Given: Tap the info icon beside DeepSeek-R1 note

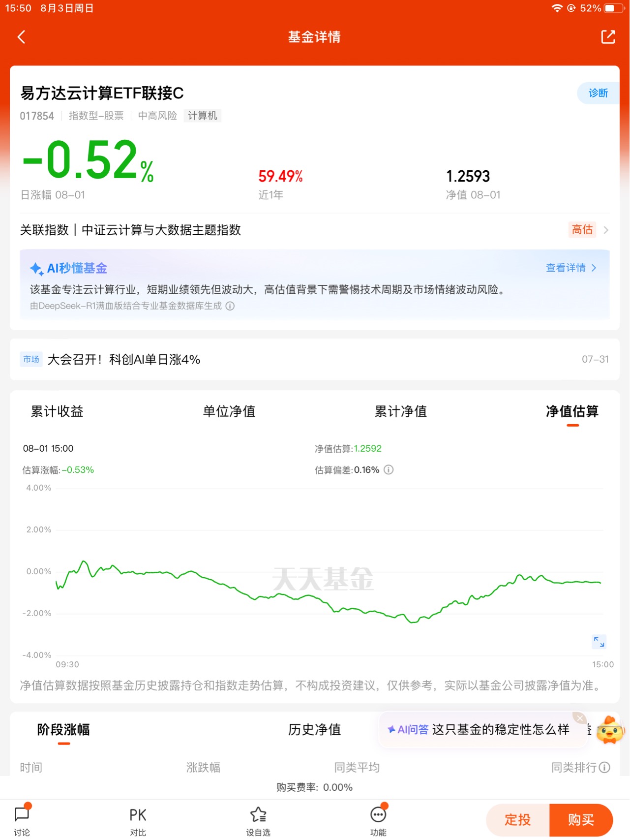Looking at the screenshot, I should 230,306.
